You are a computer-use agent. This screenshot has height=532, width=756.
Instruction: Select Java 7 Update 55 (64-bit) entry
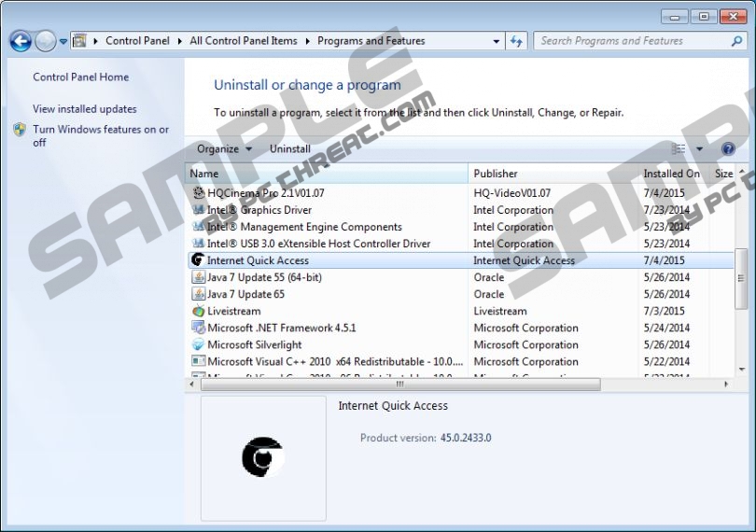[x=264, y=277]
